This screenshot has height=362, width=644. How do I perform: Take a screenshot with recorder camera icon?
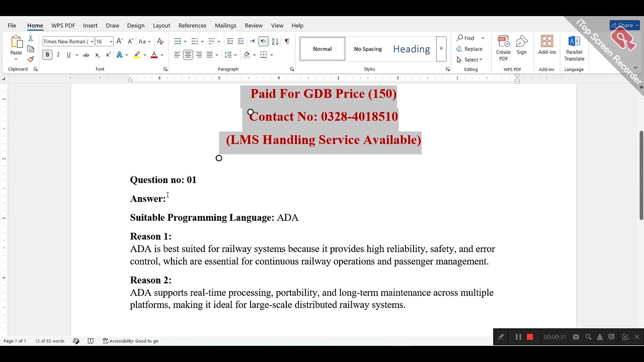pos(576,337)
